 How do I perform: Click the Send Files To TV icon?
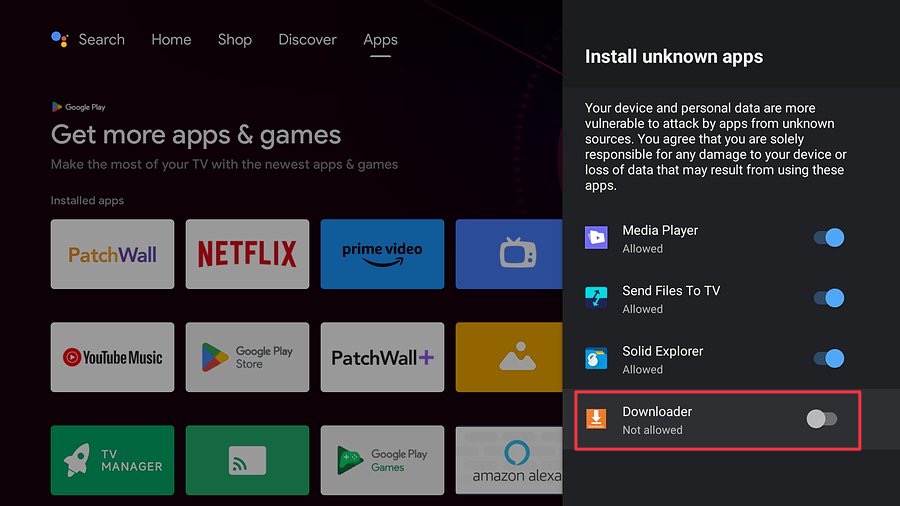pos(596,298)
